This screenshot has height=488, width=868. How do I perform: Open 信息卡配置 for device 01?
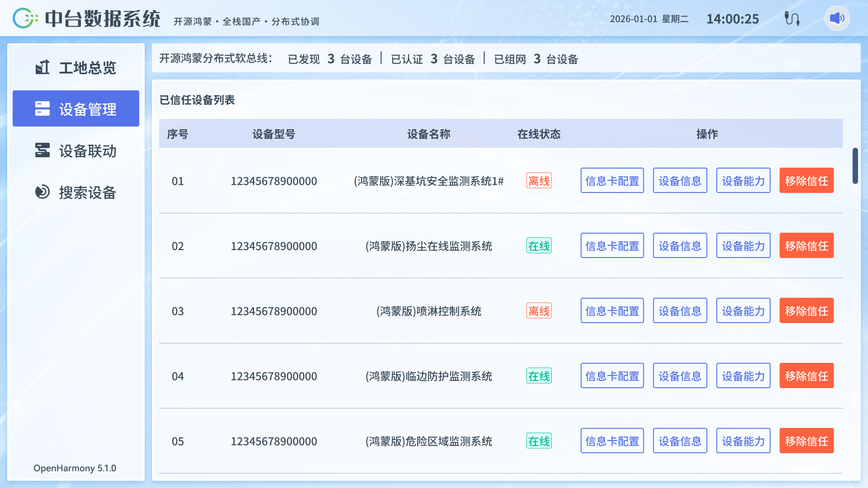pyautogui.click(x=612, y=181)
